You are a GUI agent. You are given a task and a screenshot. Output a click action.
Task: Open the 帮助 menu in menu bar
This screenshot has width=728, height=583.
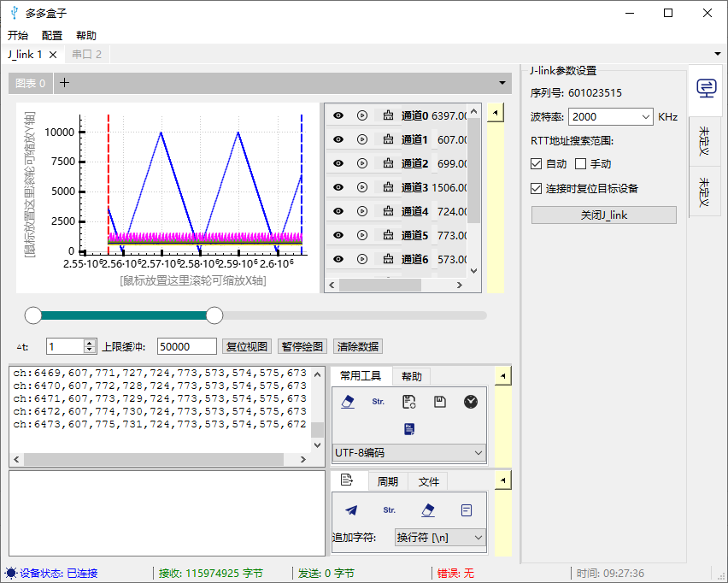pyautogui.click(x=86, y=35)
